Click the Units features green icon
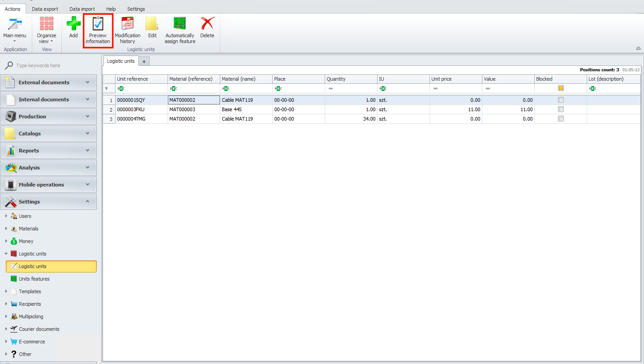Image resolution: width=644 pixels, height=364 pixels. tap(14, 279)
